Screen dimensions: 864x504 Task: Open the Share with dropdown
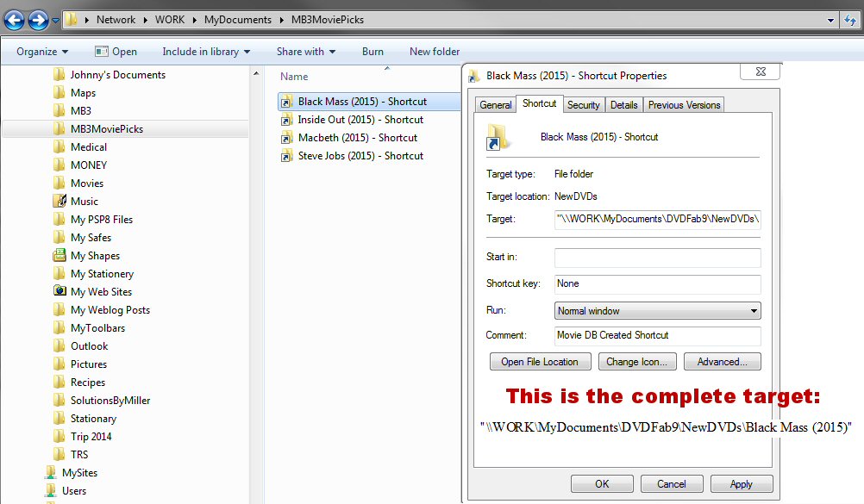306,52
